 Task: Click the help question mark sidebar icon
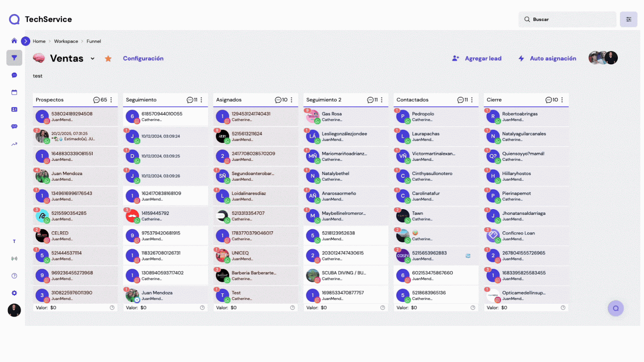14,276
